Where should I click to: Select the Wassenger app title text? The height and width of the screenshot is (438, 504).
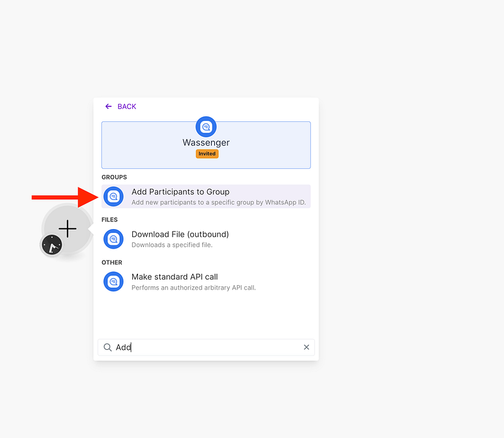click(206, 143)
